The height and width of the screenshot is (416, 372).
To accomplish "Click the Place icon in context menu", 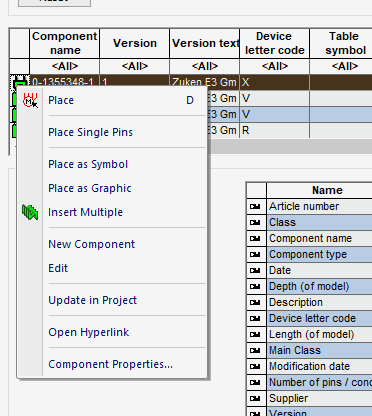I will (x=30, y=100).
